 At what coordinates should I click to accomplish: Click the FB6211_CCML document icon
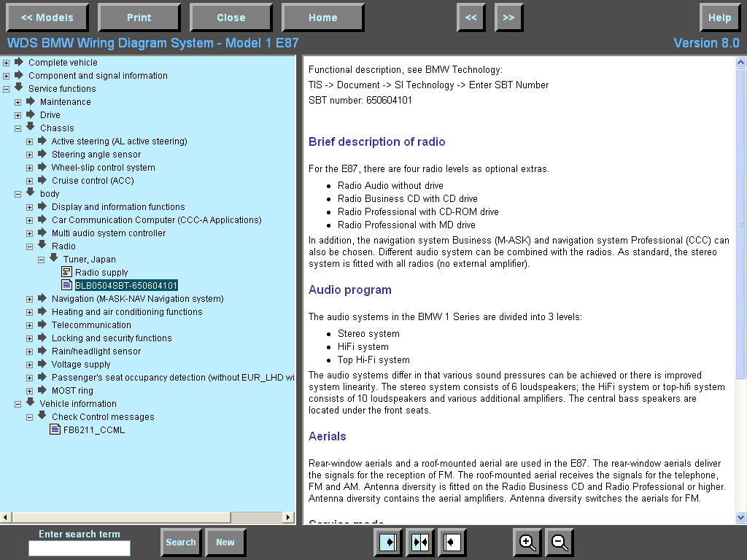click(x=55, y=429)
